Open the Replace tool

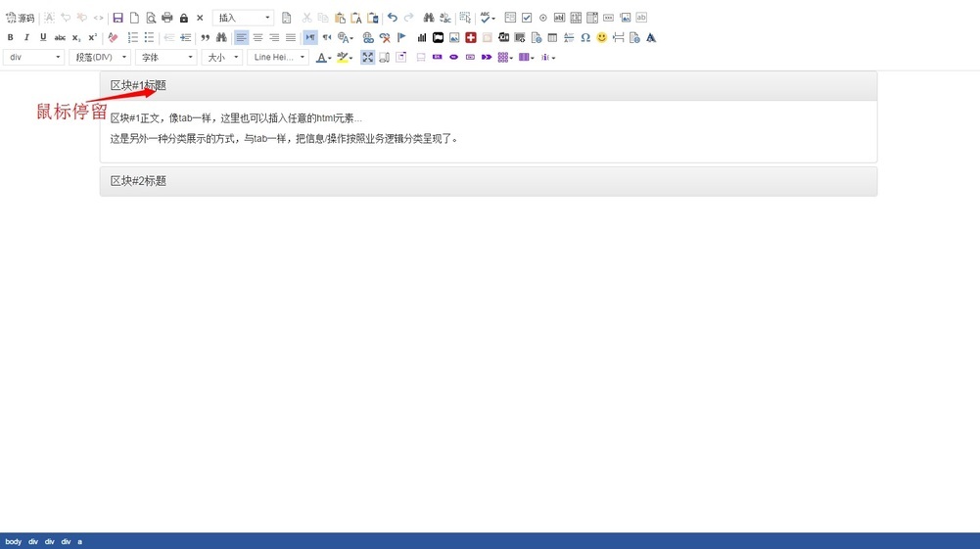pyautogui.click(x=445, y=19)
